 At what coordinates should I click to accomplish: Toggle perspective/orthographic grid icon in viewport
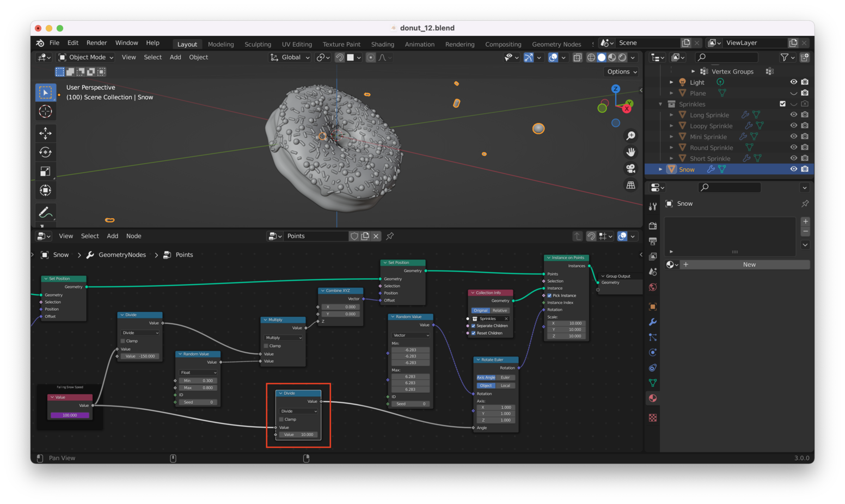[x=630, y=186]
